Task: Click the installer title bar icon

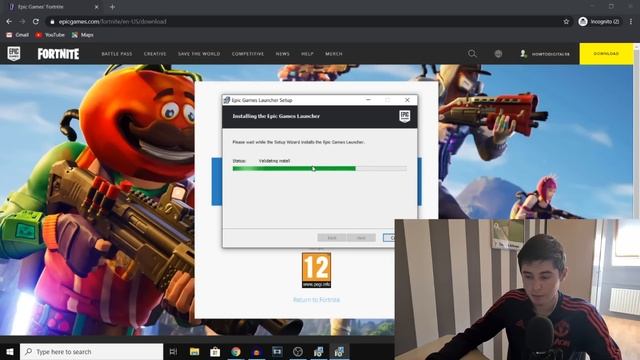Action: (227, 100)
